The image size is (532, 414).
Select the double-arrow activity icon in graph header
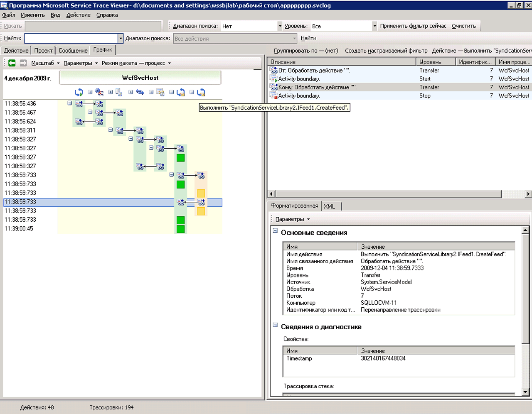coord(140,92)
